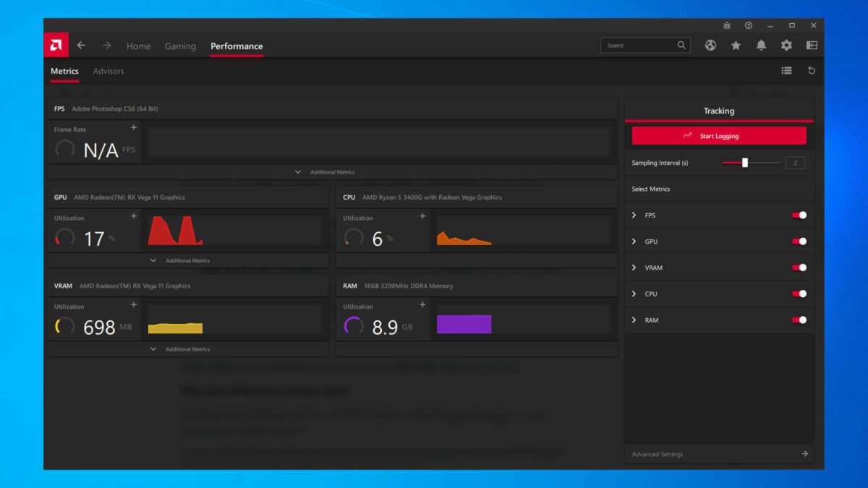Screen dimensions: 868x488
Task: Add Frame Rate metric with plus icon
Action: (133, 128)
